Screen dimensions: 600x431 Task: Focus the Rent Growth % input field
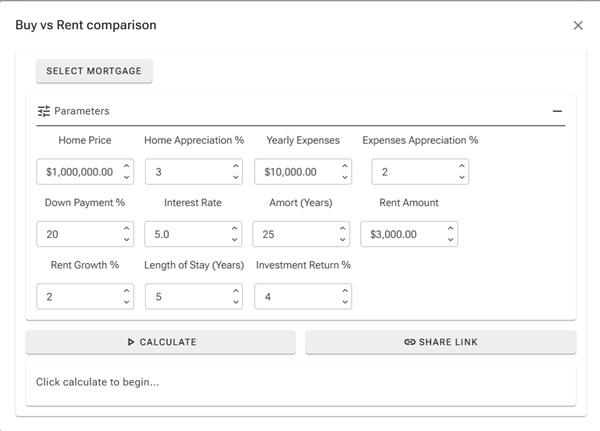coord(76,297)
